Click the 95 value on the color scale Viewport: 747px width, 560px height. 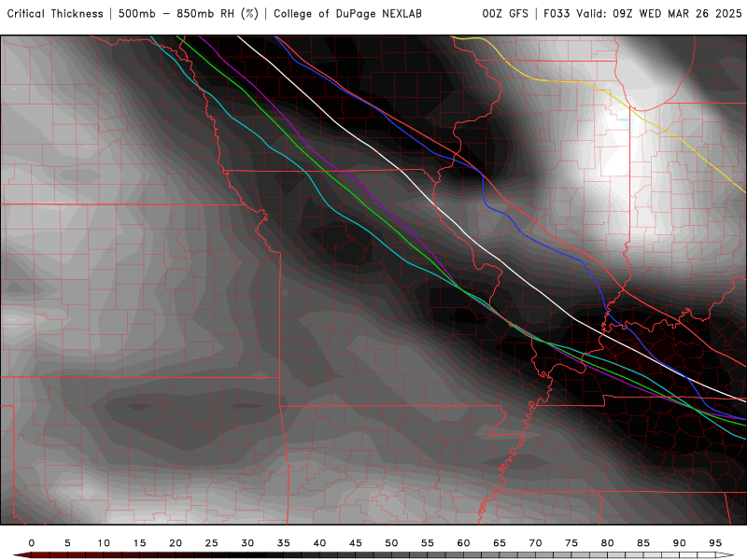715,543
